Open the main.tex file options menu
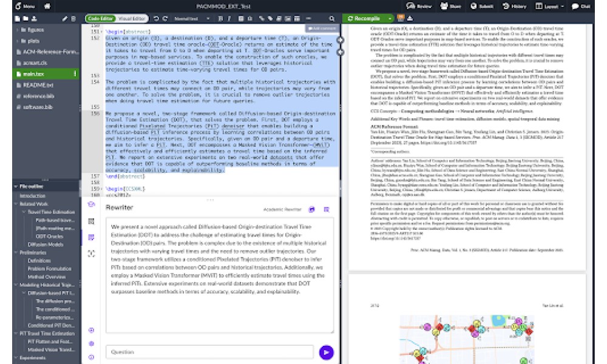 [x=75, y=73]
